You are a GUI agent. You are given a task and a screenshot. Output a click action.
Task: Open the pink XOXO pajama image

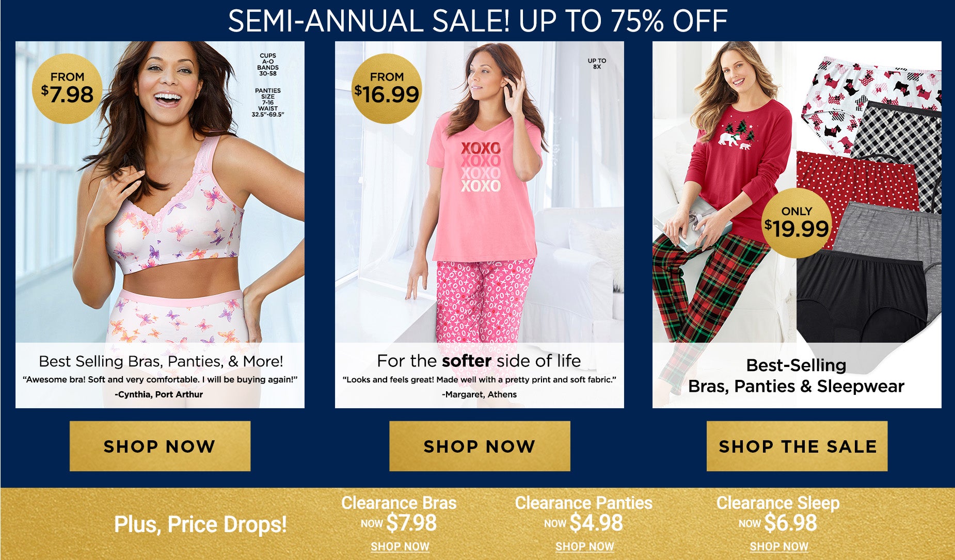tap(480, 192)
